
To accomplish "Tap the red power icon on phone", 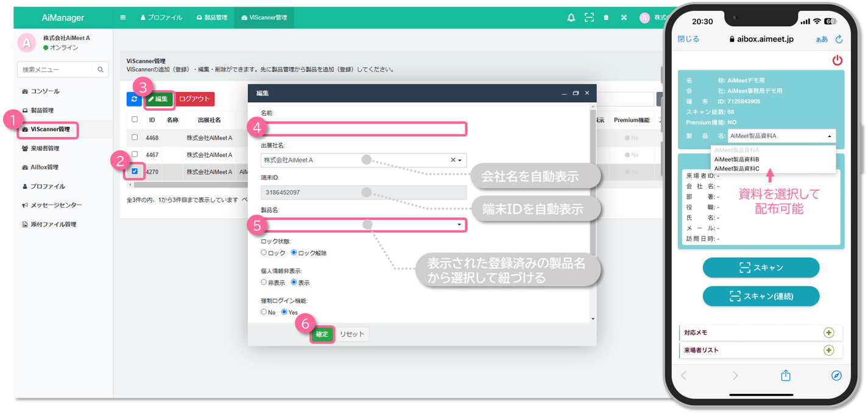I will click(x=838, y=60).
